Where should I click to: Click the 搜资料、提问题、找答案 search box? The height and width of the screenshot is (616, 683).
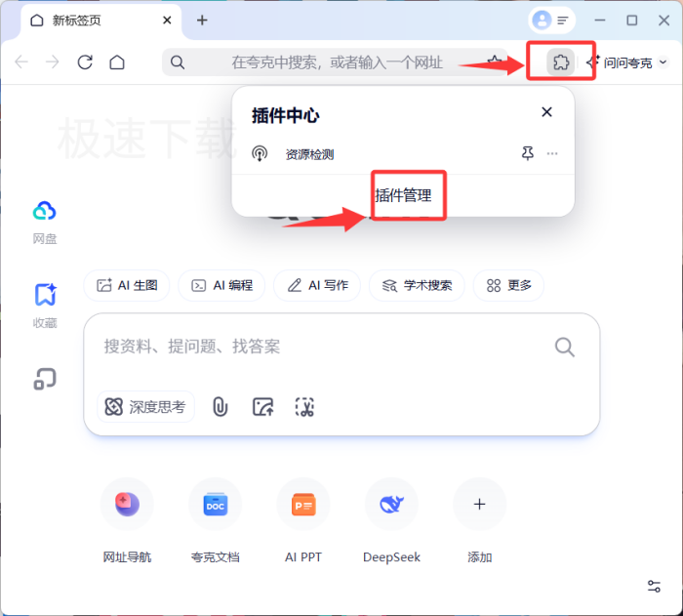pos(322,347)
